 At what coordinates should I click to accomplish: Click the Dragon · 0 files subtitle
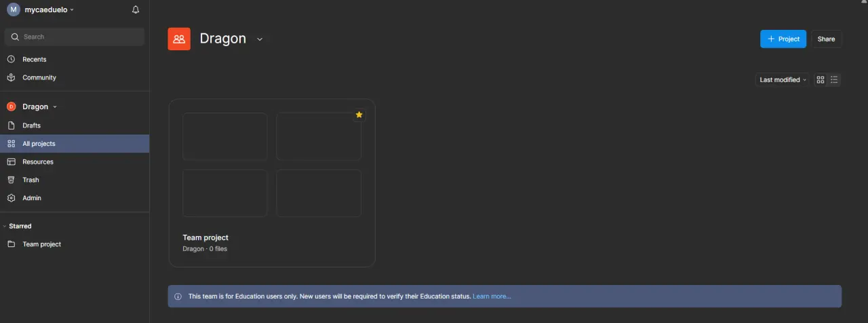coord(205,249)
